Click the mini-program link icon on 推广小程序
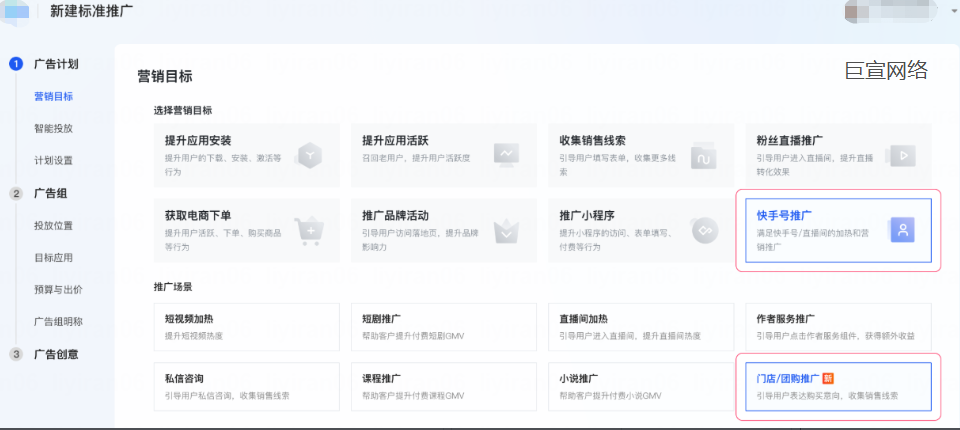 coord(703,231)
